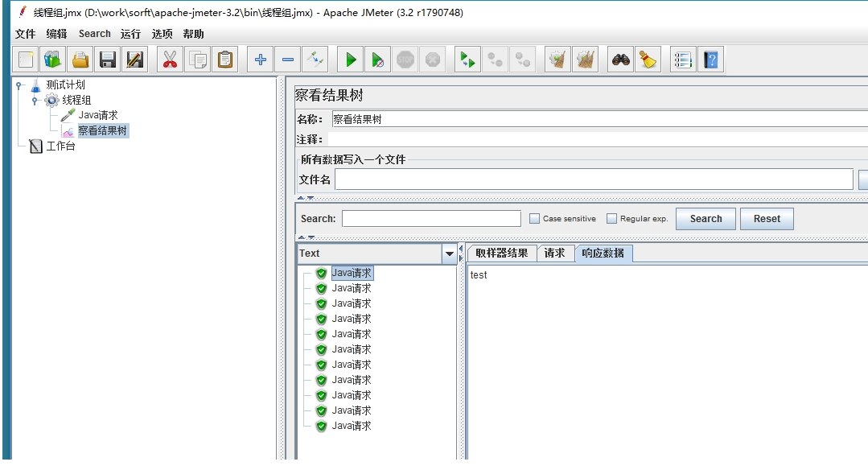Expand all with the plus icon
Viewport: 868px width, 470px height.
pyautogui.click(x=260, y=60)
